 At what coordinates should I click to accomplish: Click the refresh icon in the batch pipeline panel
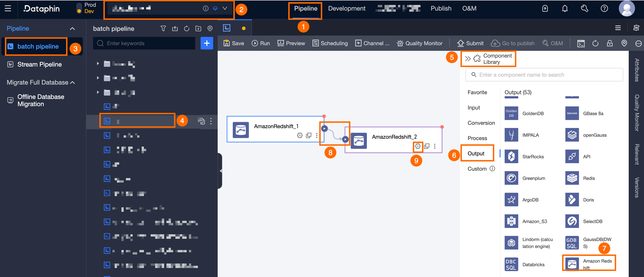coord(186,29)
